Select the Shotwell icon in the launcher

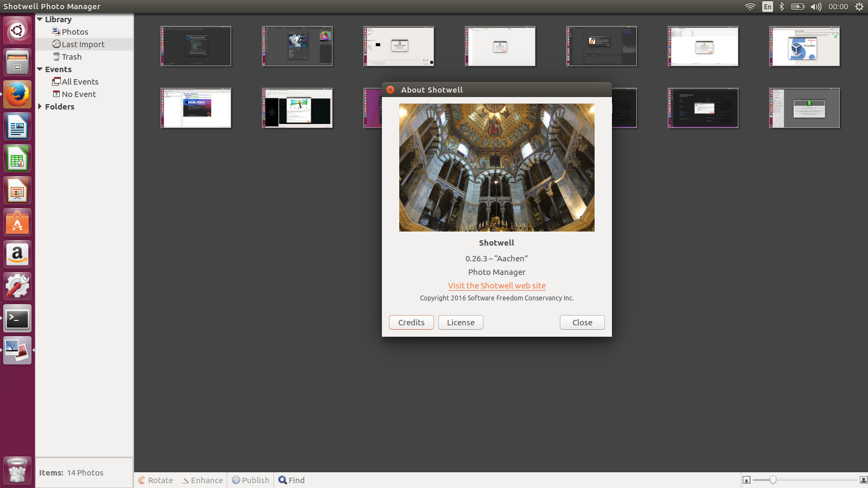coord(17,350)
